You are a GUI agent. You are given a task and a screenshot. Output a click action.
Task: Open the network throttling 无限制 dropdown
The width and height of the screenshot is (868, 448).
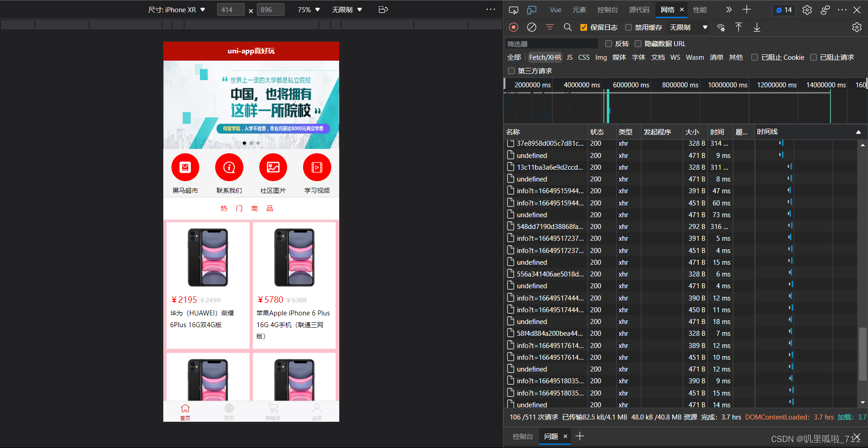click(688, 28)
